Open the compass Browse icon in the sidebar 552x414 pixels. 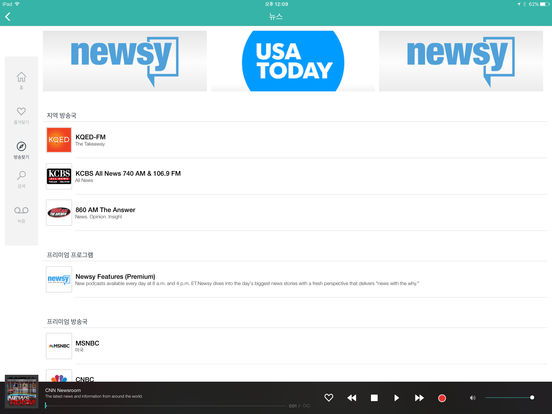(x=21, y=146)
